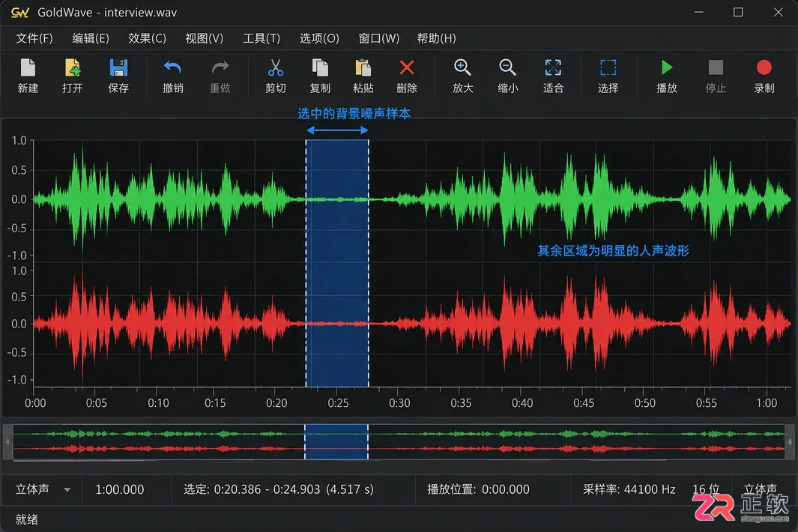Copy the selection with the 复制 icon

(320, 67)
